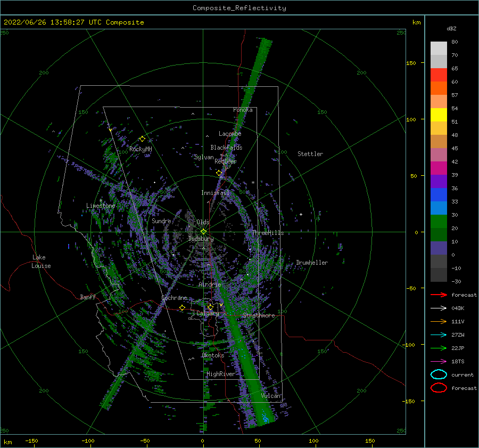The image size is (479, 448).
Task: Click the Okotoks label
Action: (213, 355)
